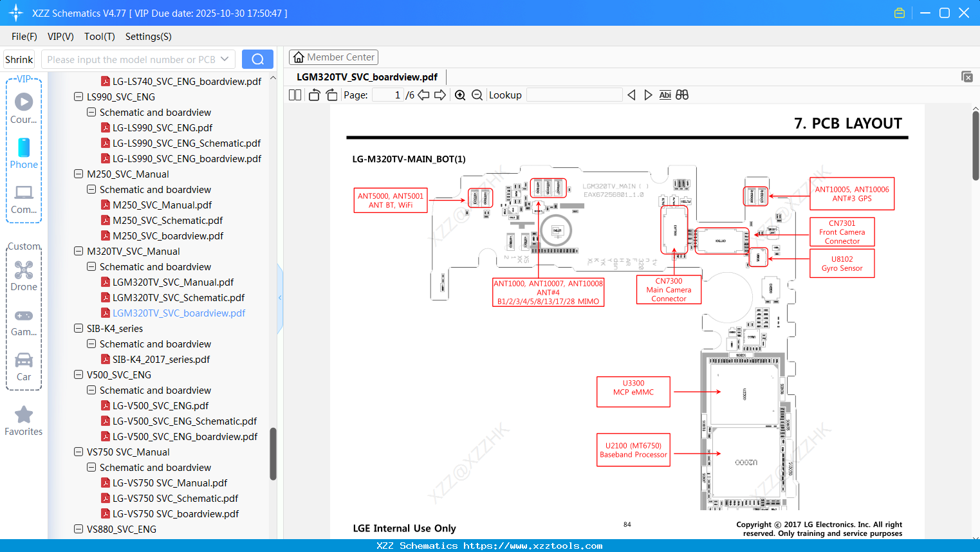The height and width of the screenshot is (552, 980).
Task: Click the Shrink button
Action: click(19, 59)
